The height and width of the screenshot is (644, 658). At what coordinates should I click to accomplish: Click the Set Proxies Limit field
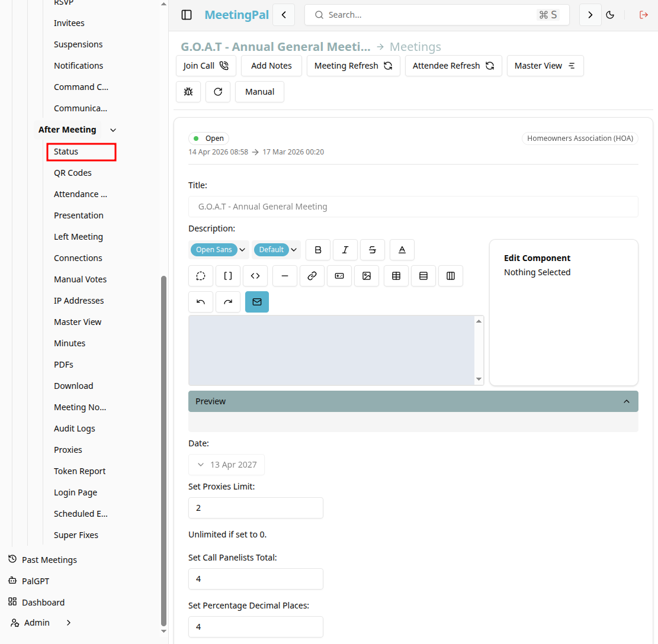tap(256, 508)
